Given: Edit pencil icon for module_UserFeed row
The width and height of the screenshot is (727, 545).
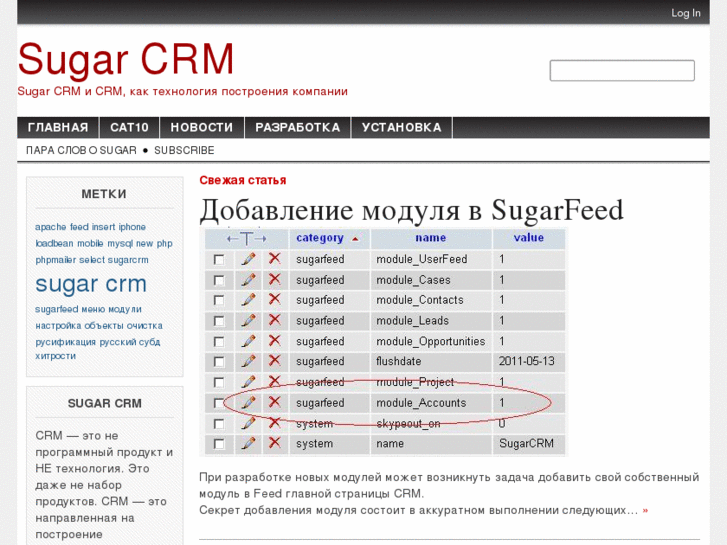Looking at the screenshot, I should [249, 259].
